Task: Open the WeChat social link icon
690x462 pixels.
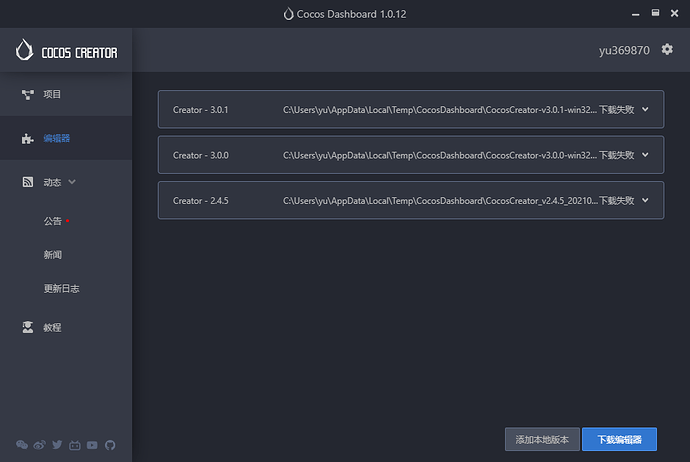Action: [22, 445]
